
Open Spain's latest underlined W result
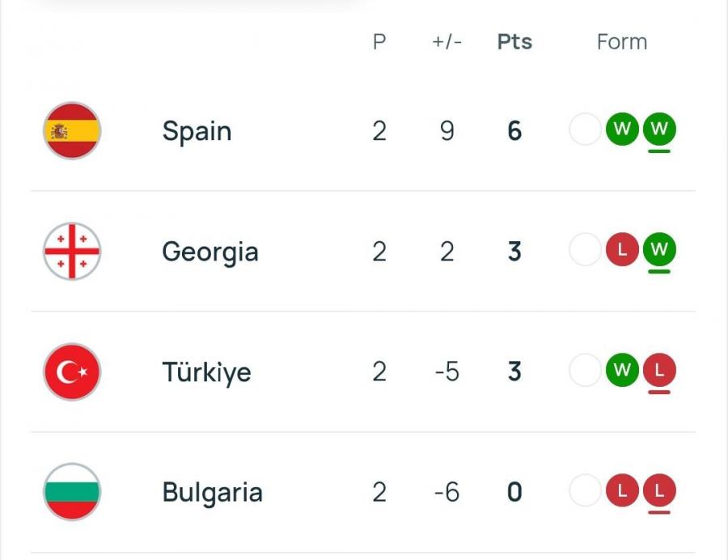click(659, 129)
